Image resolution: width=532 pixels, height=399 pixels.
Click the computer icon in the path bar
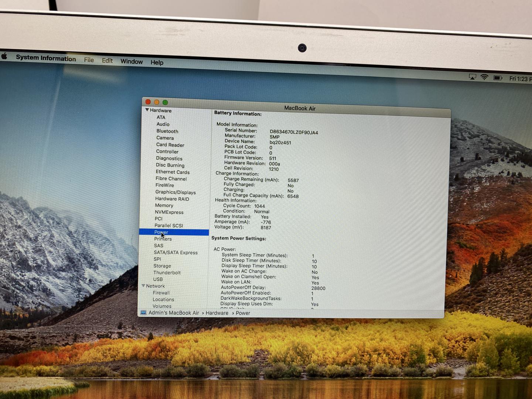coord(143,313)
